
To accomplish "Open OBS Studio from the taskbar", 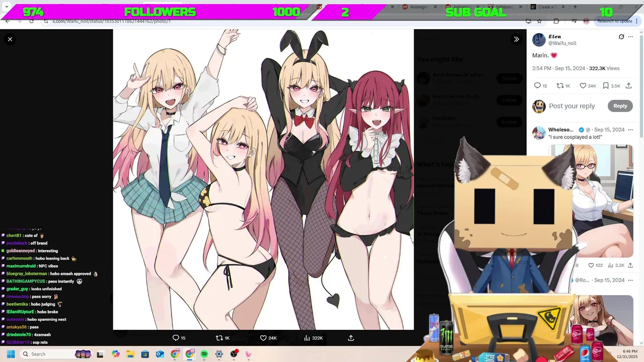I will click(234, 354).
